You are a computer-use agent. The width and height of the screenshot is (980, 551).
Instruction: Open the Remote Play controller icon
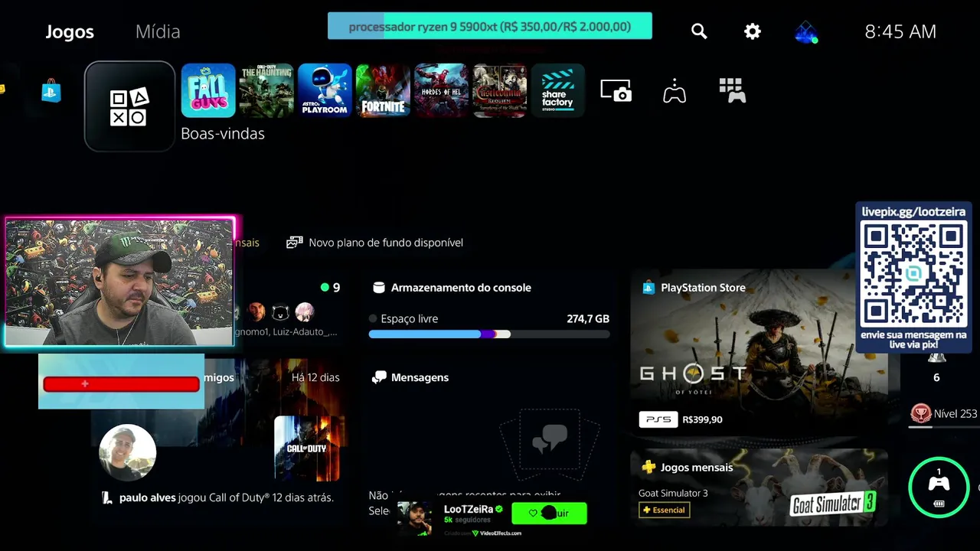click(x=675, y=91)
